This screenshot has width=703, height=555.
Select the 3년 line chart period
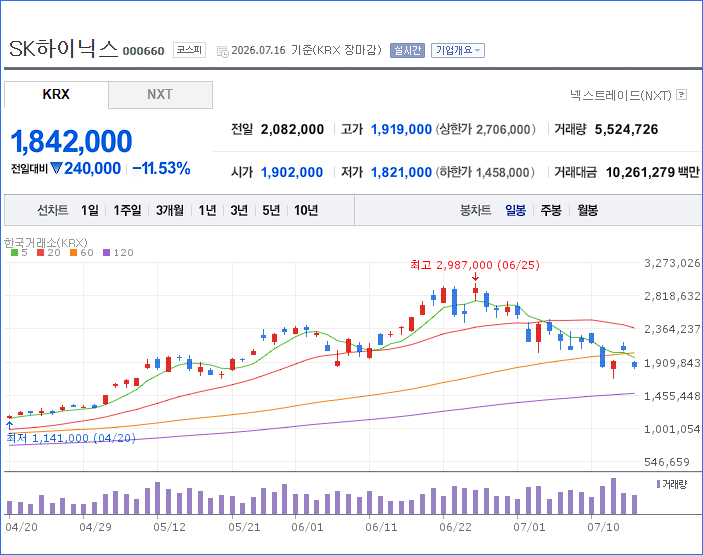pyautogui.click(x=239, y=210)
